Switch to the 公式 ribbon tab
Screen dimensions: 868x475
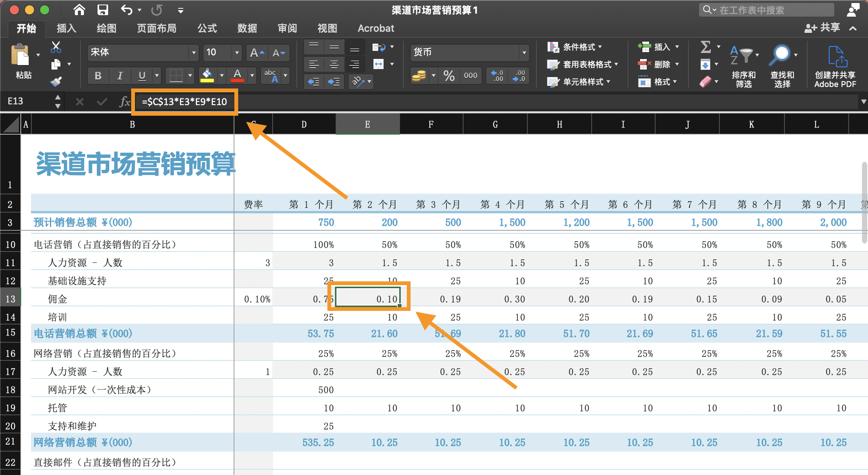click(x=207, y=28)
